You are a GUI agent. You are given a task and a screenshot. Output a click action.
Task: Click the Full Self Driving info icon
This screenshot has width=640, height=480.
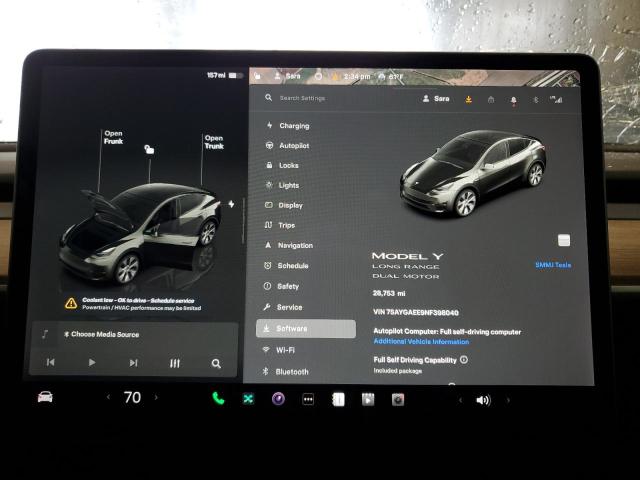point(464,360)
